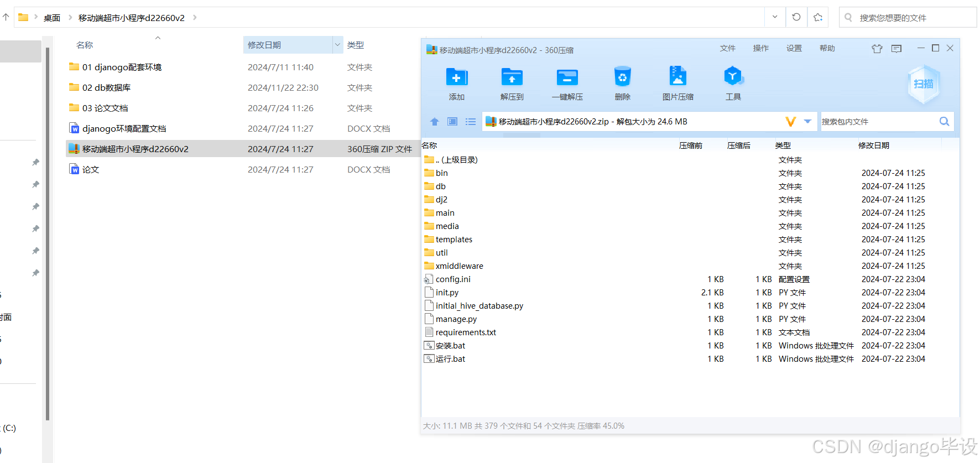Sort archive list by 名称 column
Screen dimensions: 980x463
tap(429, 145)
